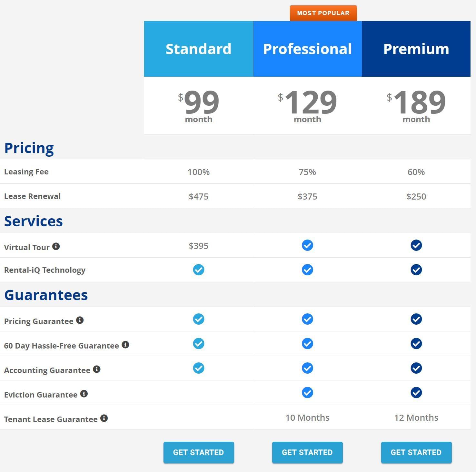Select the Premium plan header
This screenshot has width=476, height=472.
[x=416, y=49]
